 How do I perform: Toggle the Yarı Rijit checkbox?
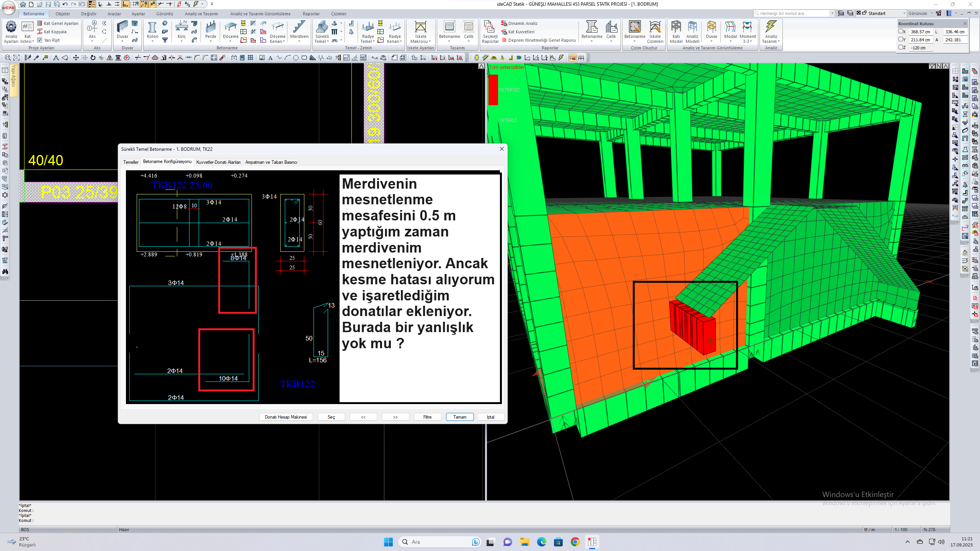pyautogui.click(x=40, y=40)
